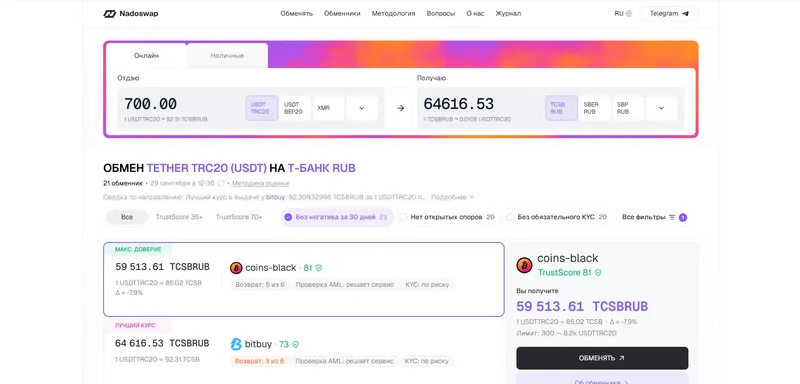Select SBER RUB as the receive currency
The image size is (800, 384).
(x=594, y=108)
